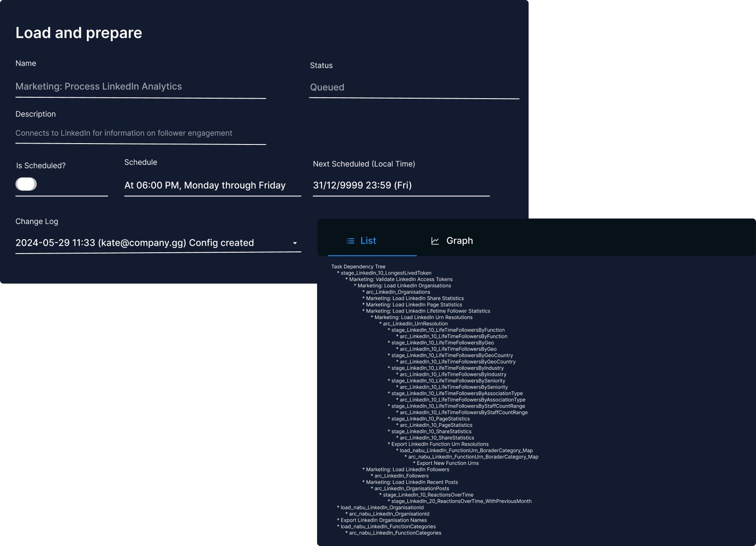This screenshot has height=546, width=756.
Task: Click the line chart icon beside Graph
Action: [435, 240]
